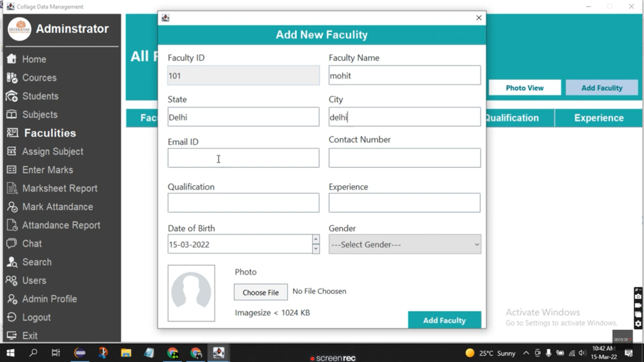Open the Gender select dropdown
Viewport: 644px width, 362px height.
404,244
